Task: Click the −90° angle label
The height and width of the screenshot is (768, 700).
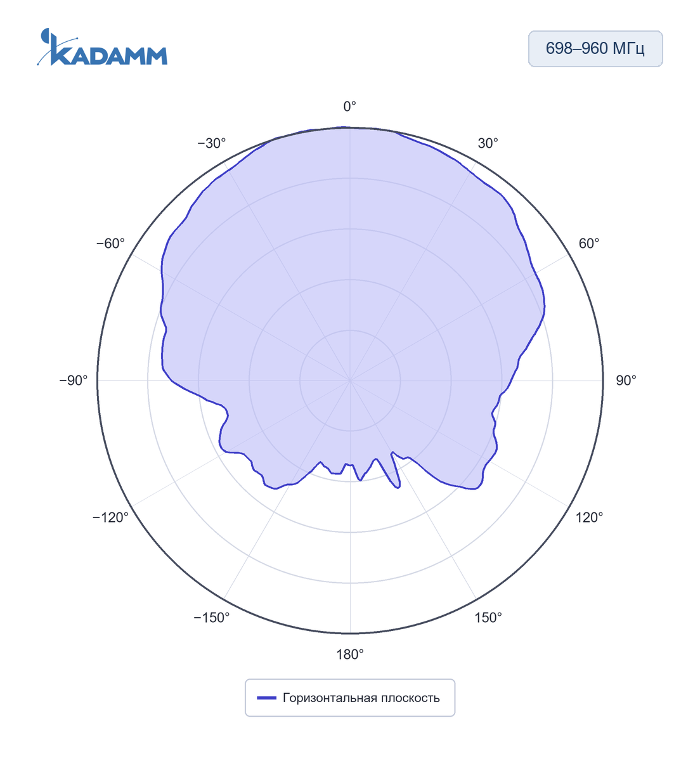Action: (x=74, y=381)
